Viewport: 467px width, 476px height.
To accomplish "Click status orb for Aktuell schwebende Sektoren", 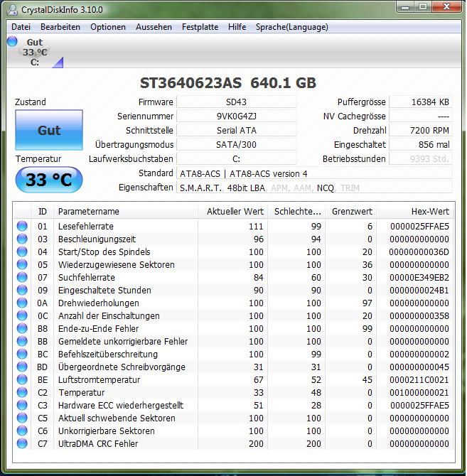I will click(22, 418).
